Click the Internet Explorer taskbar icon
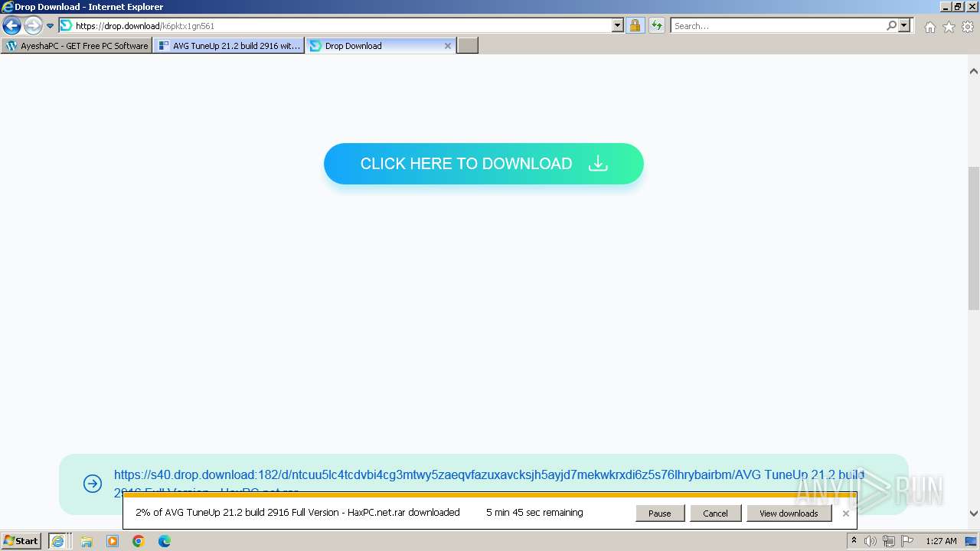 (57, 541)
